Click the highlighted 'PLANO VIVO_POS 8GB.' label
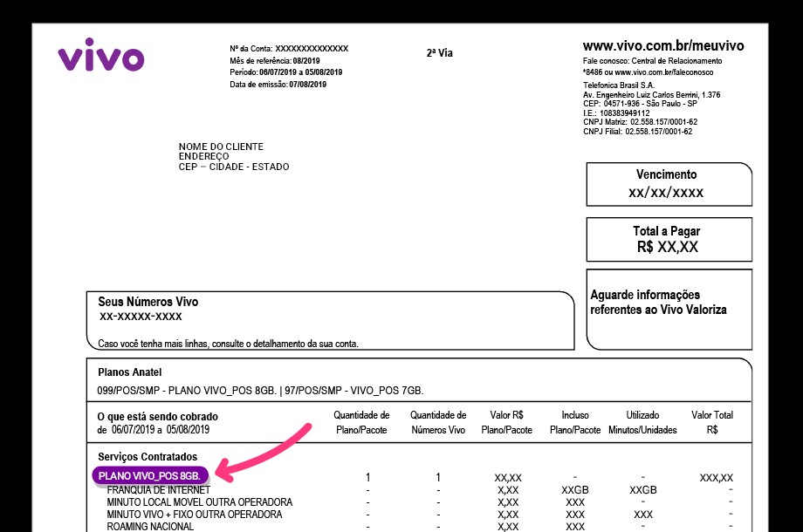 [150, 475]
